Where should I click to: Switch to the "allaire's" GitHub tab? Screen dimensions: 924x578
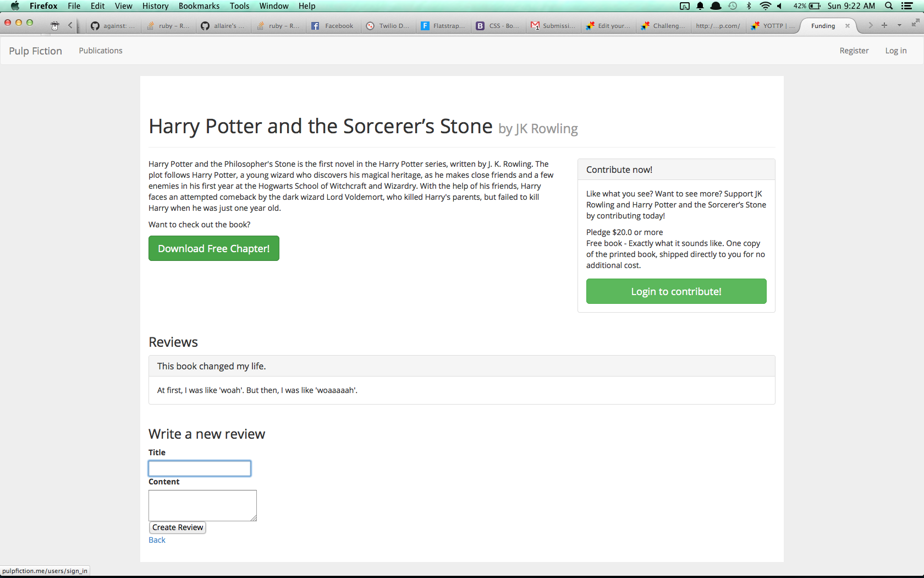click(x=223, y=26)
